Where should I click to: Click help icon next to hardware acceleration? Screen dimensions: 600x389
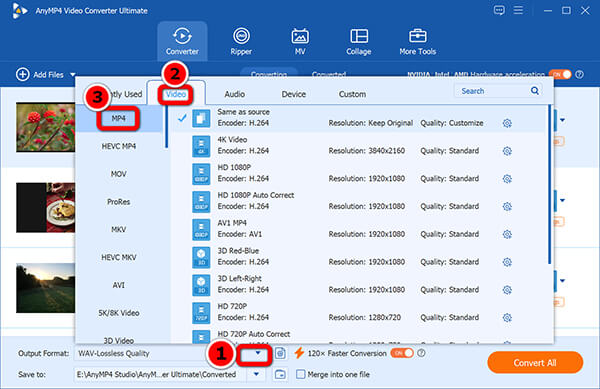pyautogui.click(x=580, y=75)
